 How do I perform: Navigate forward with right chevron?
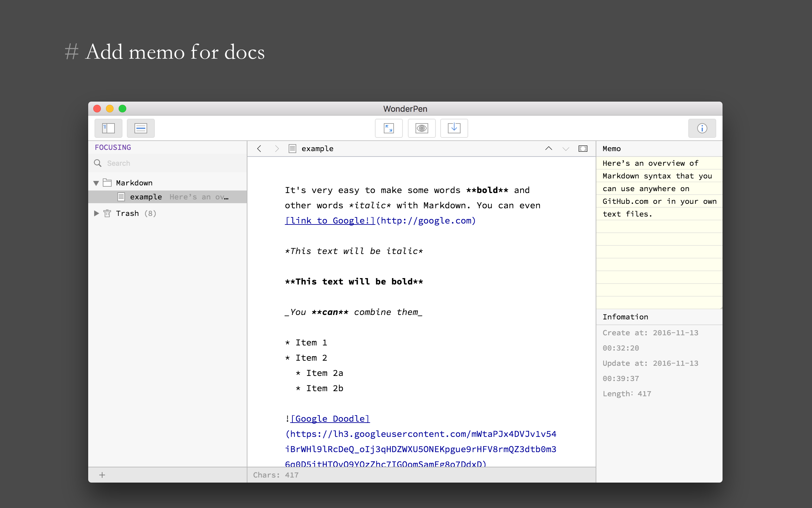(x=277, y=149)
